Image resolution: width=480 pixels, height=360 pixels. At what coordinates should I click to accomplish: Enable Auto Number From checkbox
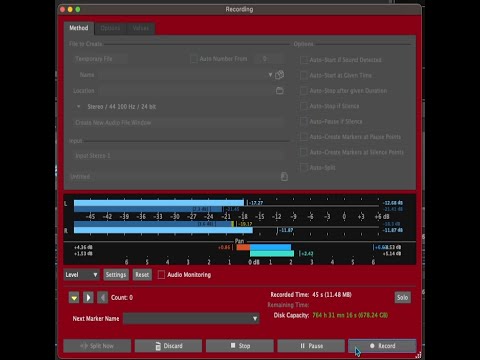pos(194,59)
